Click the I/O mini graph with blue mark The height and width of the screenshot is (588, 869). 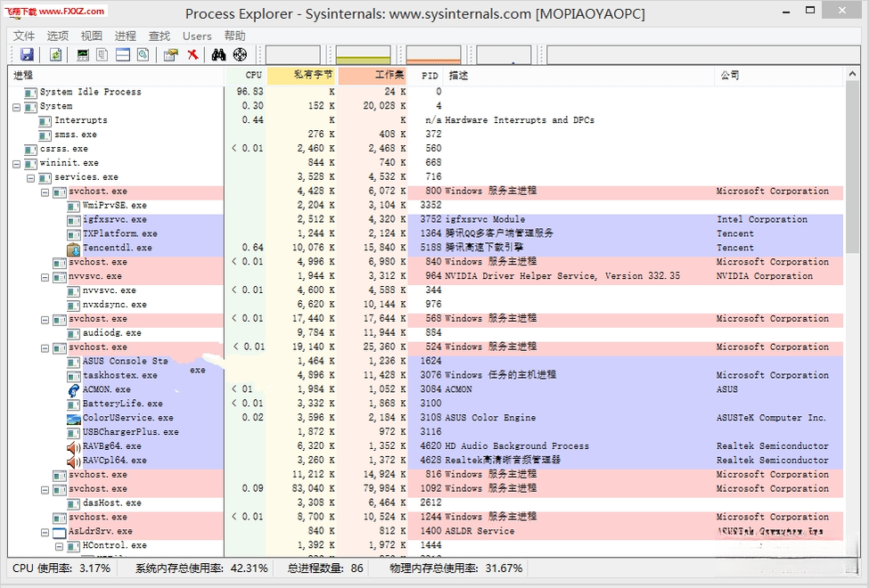click(504, 55)
